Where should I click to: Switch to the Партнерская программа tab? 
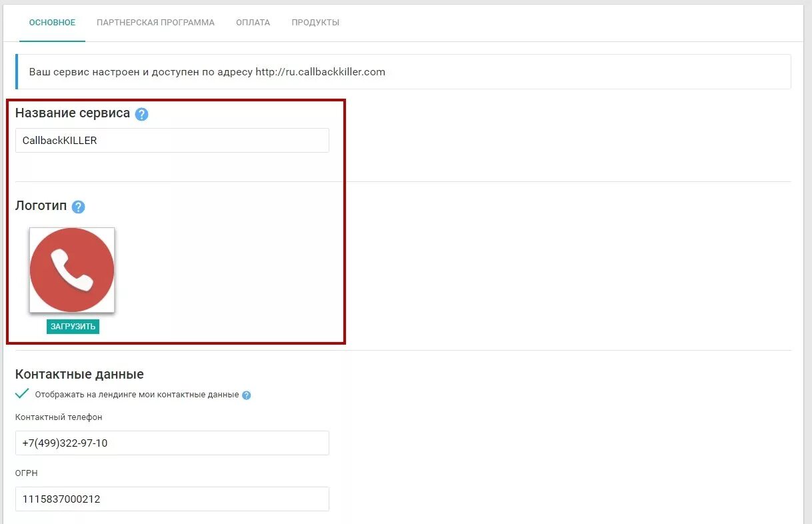pos(155,23)
